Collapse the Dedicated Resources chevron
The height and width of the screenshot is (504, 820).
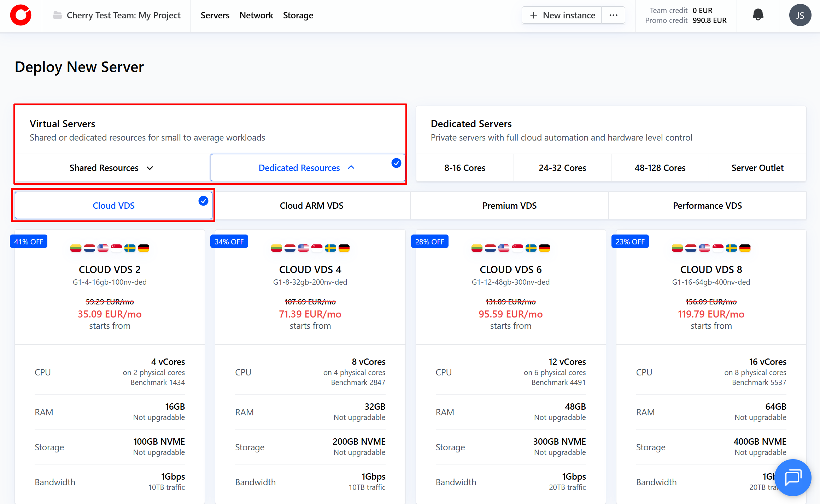click(x=351, y=167)
